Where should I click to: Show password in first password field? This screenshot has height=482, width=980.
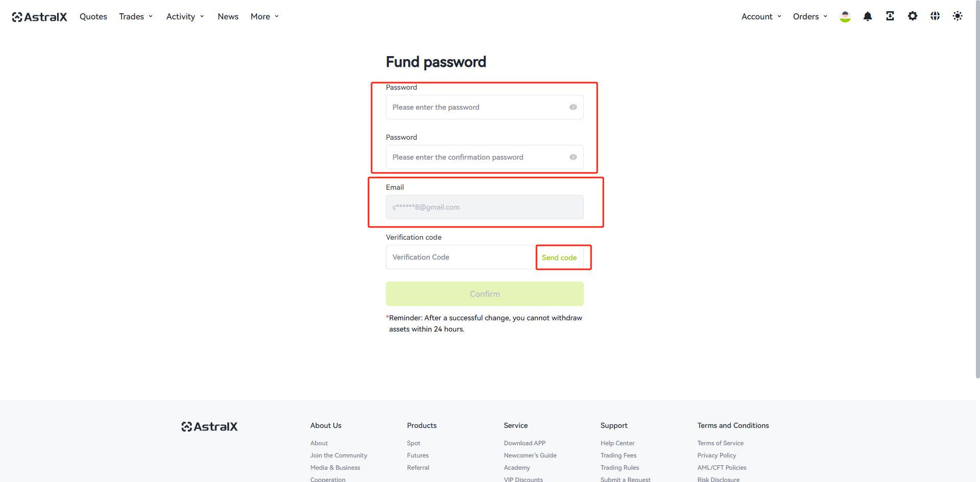[x=573, y=107]
